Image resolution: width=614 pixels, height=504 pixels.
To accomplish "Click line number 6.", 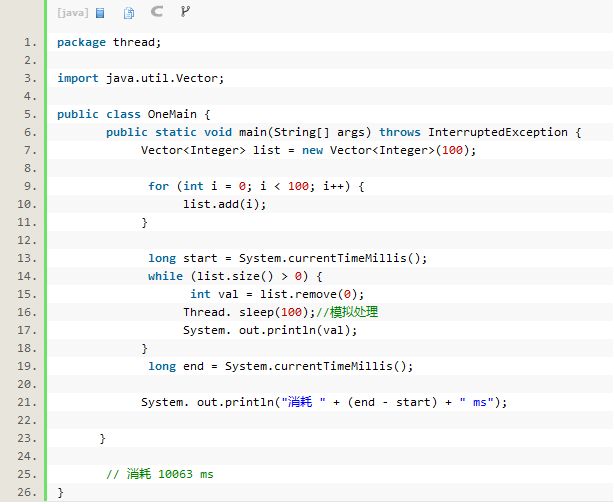I will click(30, 132).
